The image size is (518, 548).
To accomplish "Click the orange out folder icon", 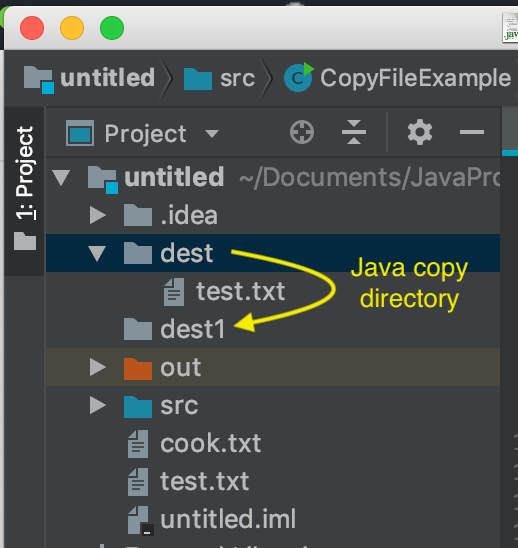I will [x=138, y=368].
